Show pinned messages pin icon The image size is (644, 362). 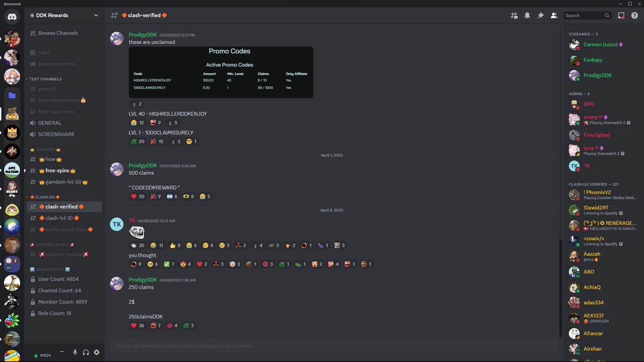pyautogui.click(x=540, y=16)
